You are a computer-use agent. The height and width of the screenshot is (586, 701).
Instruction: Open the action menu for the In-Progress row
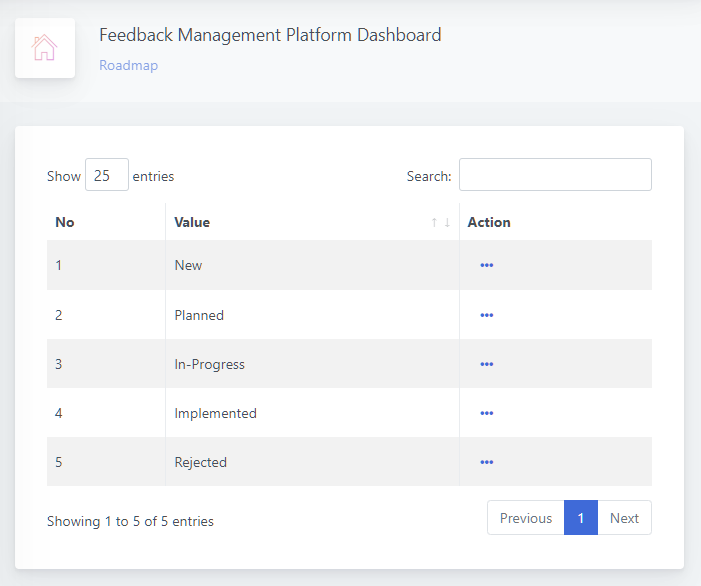click(x=487, y=364)
